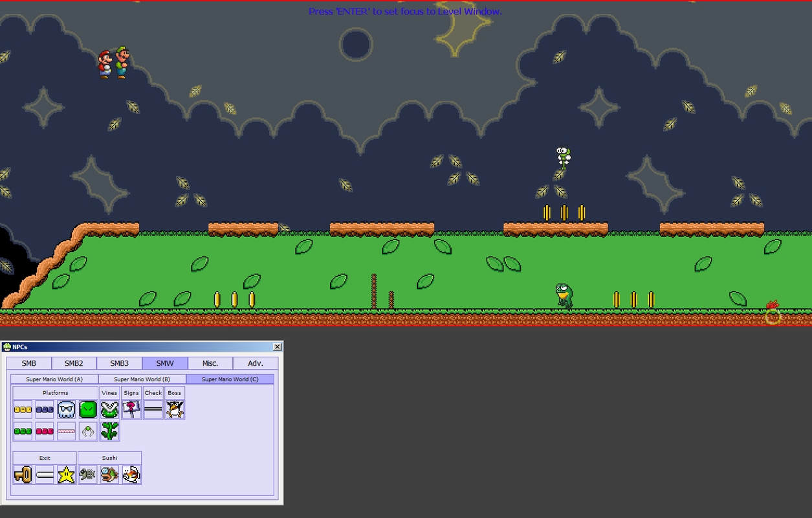Choose the yellow star exit NPC
The height and width of the screenshot is (518, 812).
(67, 475)
